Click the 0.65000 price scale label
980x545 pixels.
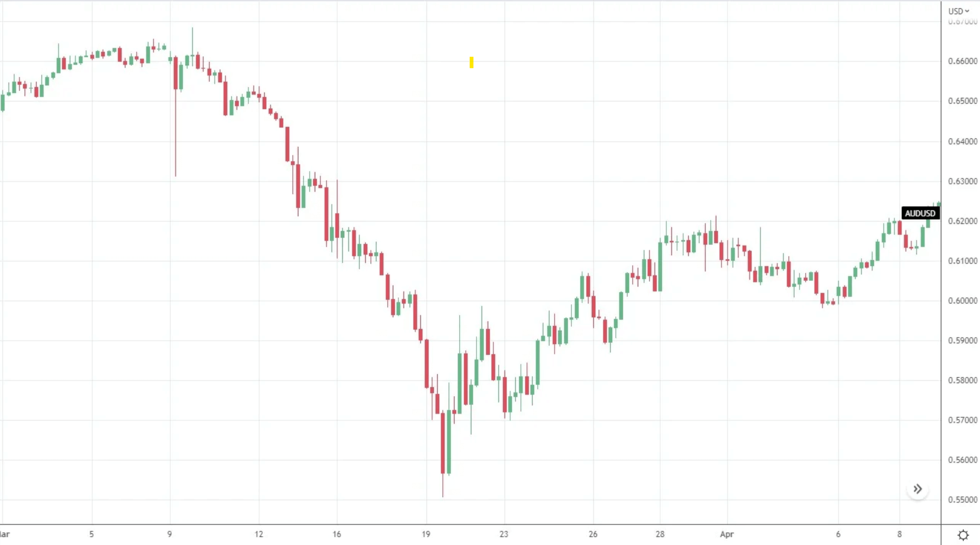[963, 101]
